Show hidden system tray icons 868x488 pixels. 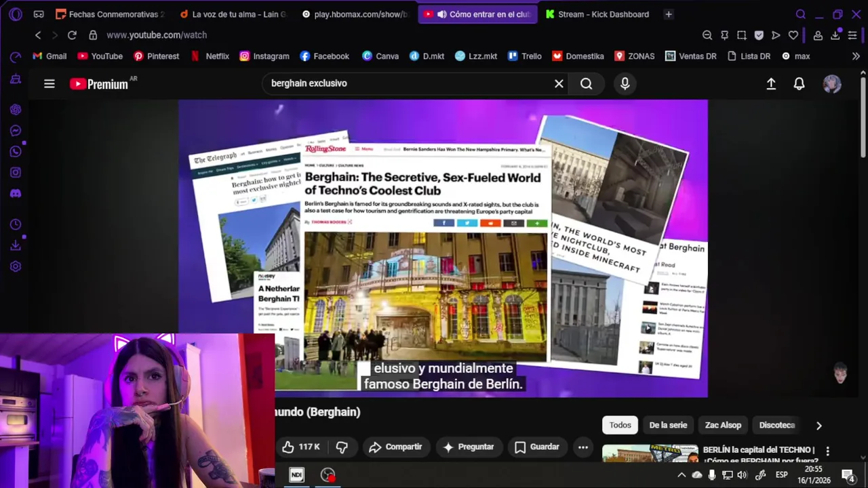pos(682,475)
